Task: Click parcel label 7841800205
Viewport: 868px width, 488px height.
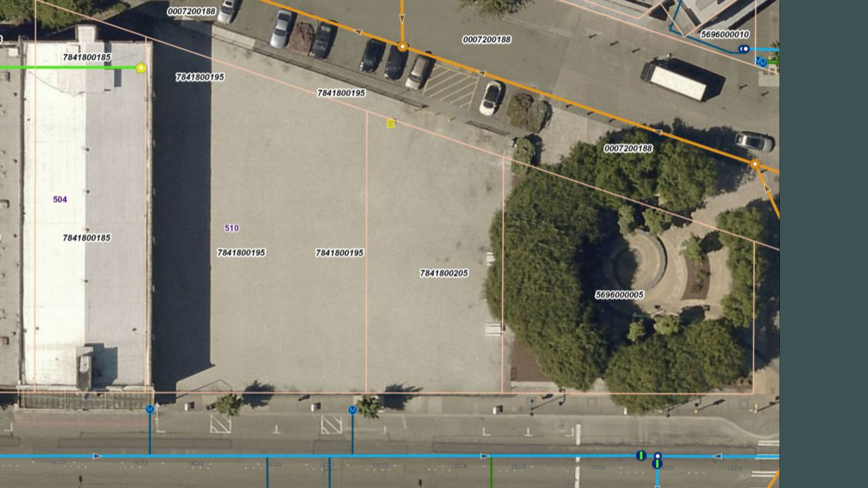Action: 444,273
